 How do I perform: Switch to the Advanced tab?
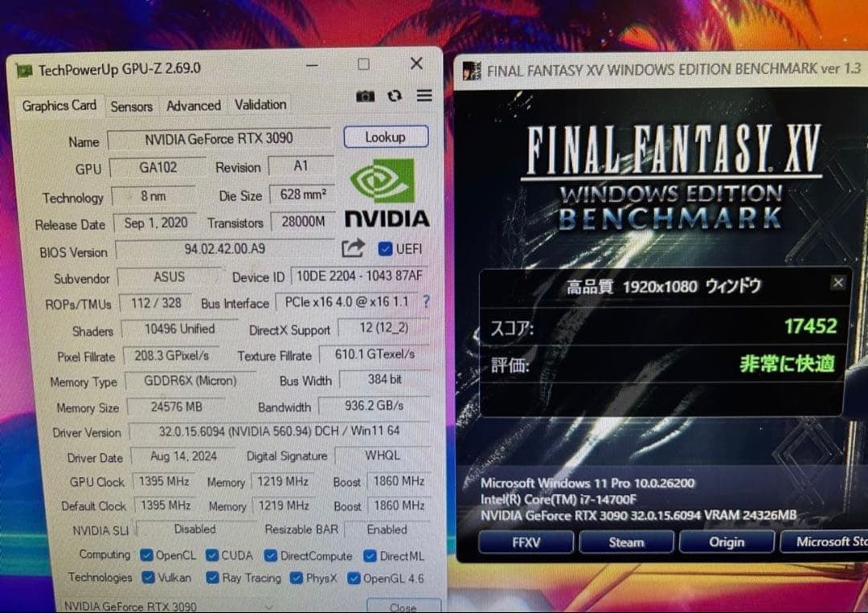coord(193,105)
